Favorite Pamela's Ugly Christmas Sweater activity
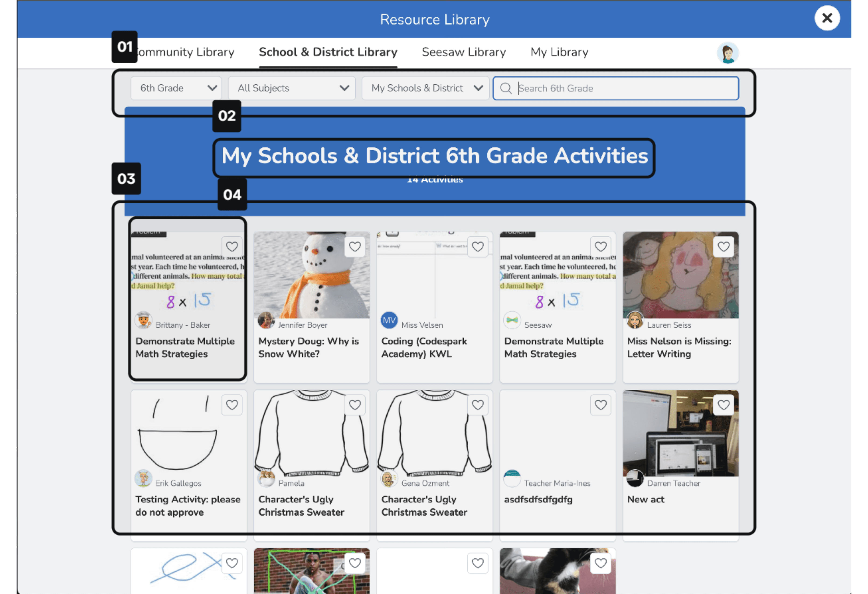Image resolution: width=868 pixels, height=594 pixels. pos(354,405)
